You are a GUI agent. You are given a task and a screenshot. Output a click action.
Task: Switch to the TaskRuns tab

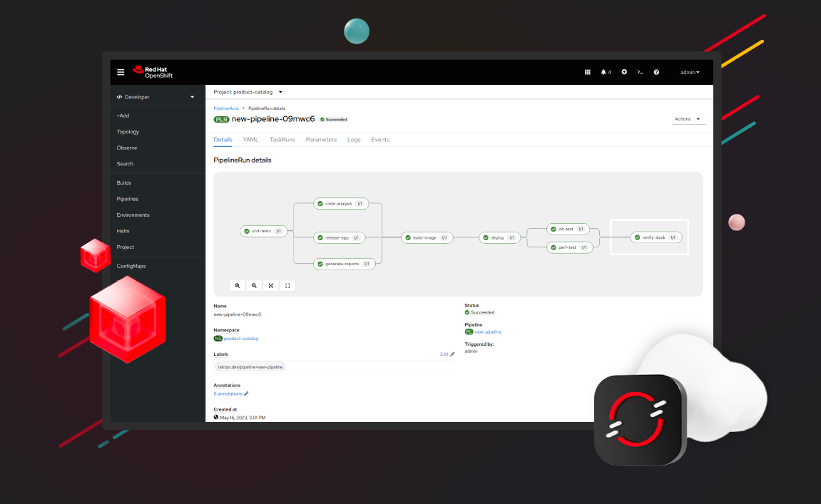pyautogui.click(x=282, y=140)
